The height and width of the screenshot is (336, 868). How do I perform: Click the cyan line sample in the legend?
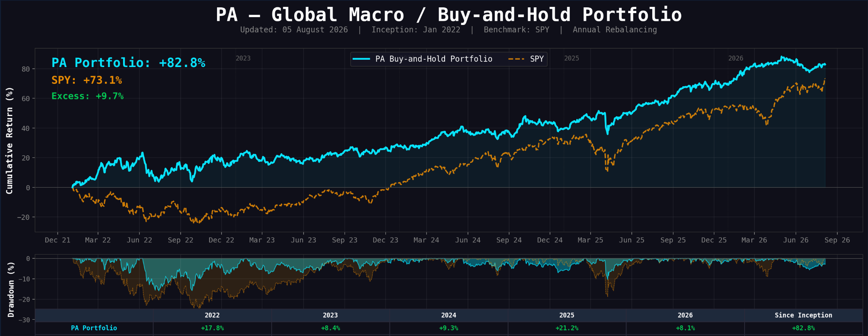click(361, 59)
